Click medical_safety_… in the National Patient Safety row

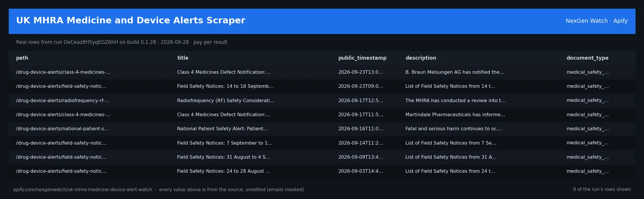click(587, 129)
